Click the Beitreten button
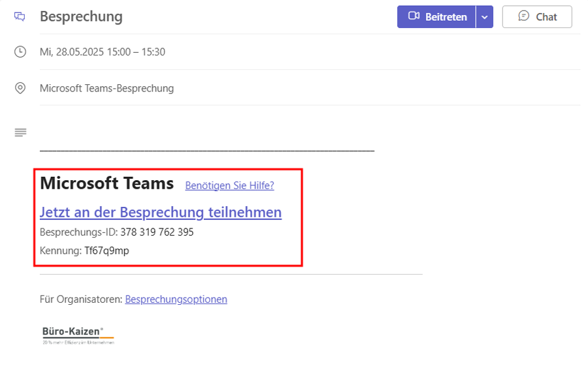Viewport: 588px width, 374px height. click(x=436, y=17)
